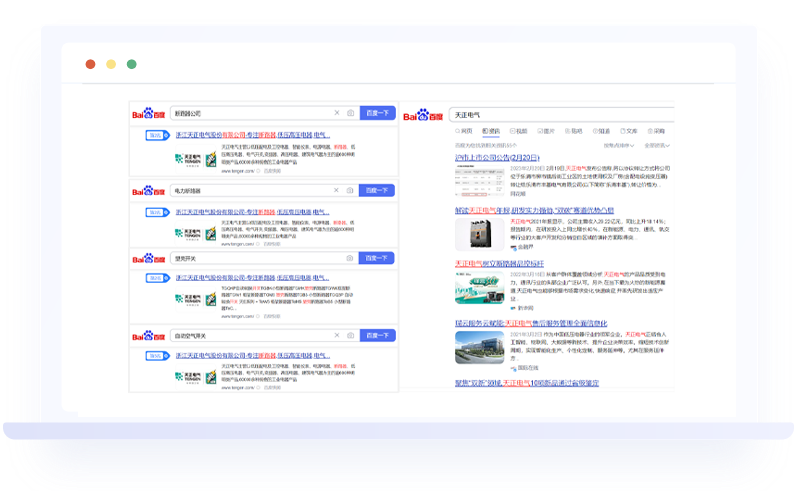Click the camera icon in first search box

[x=350, y=113]
